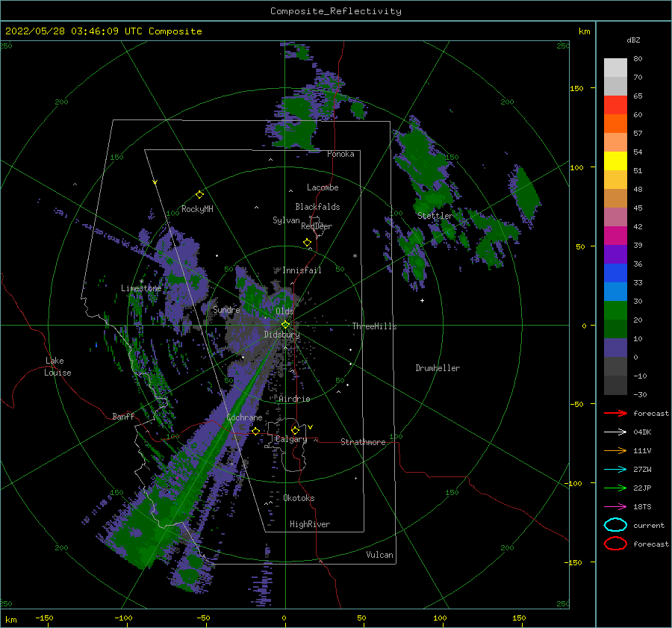Click the Airdrie label
Viewport: 672px width, 628px height.
pos(294,399)
